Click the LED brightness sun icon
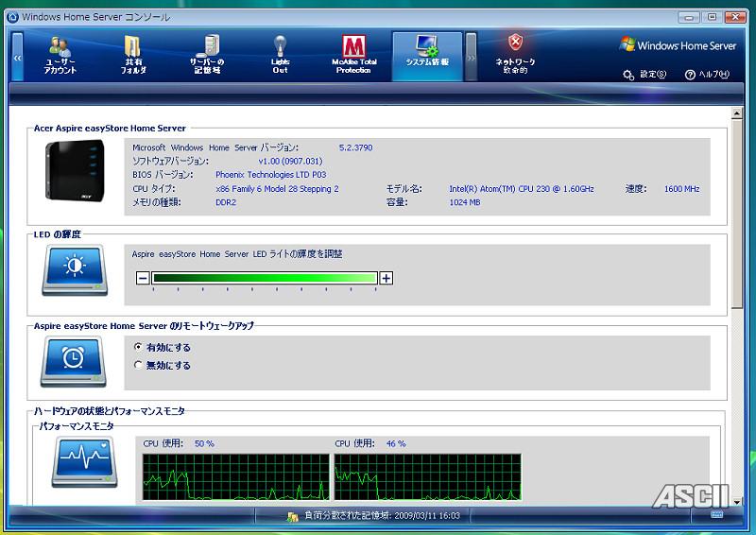Screen dimensions: 756x535 pos(74,269)
